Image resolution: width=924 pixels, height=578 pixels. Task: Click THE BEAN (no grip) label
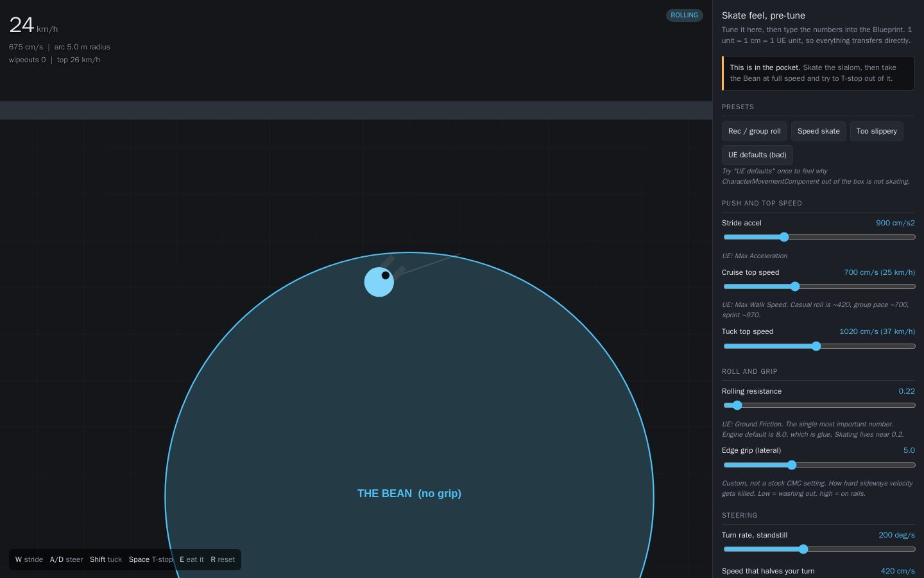point(409,493)
